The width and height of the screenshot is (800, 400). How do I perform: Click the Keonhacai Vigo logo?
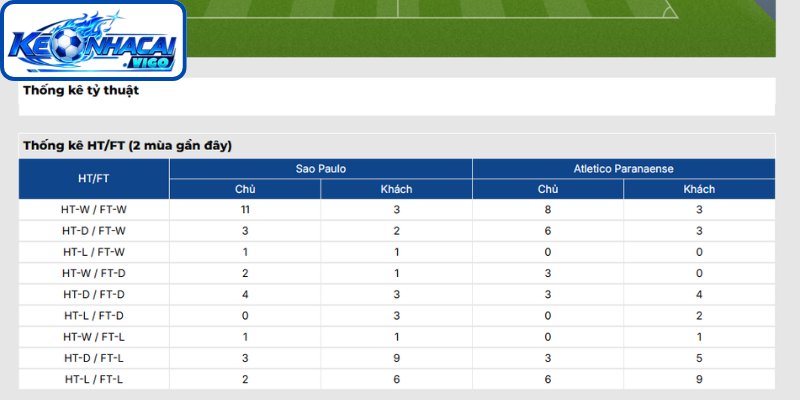click(x=93, y=40)
